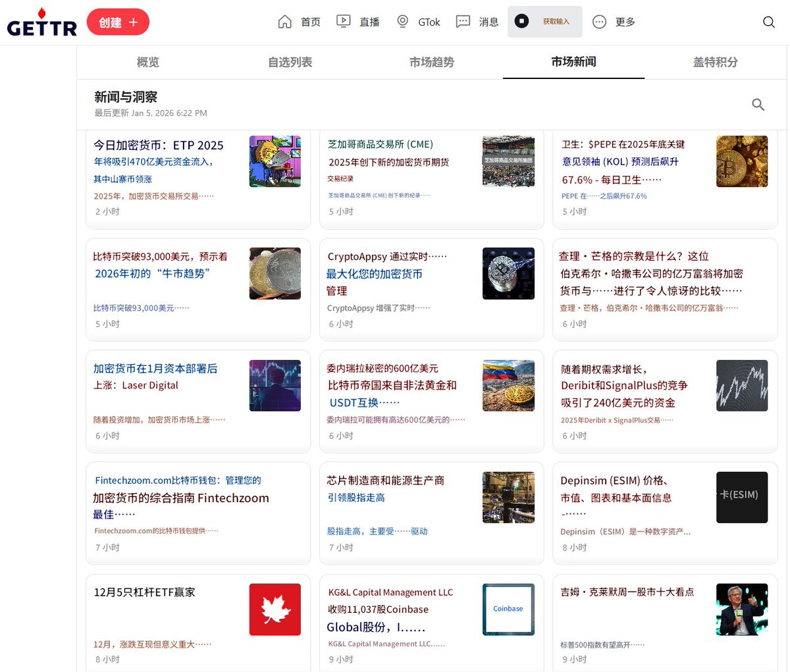Click the 新闻与洞察 section search magnifier
790x672 pixels.
click(x=758, y=104)
